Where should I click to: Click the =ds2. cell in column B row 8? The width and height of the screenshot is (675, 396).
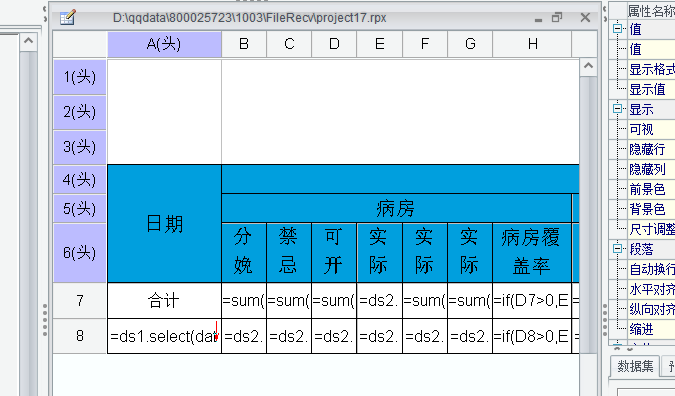tap(244, 336)
